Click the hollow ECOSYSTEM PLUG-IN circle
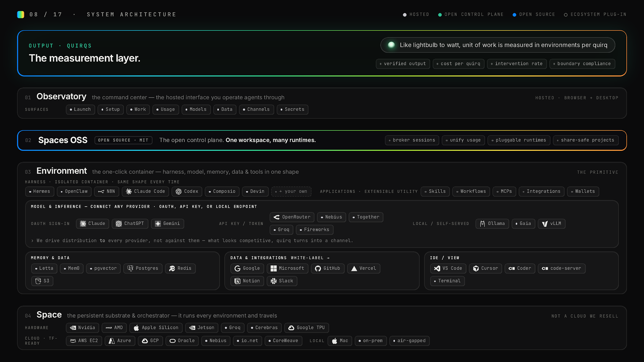 coord(566,15)
